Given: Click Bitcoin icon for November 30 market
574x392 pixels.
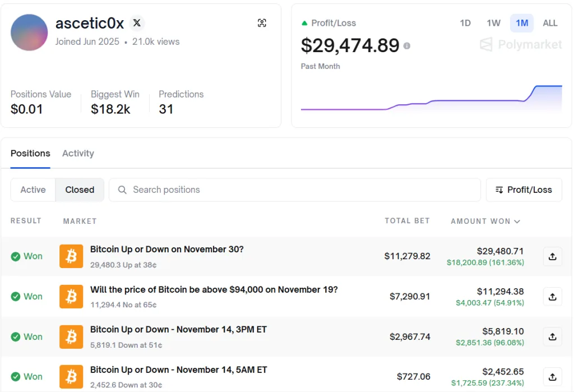Looking at the screenshot, I should click(x=71, y=256).
